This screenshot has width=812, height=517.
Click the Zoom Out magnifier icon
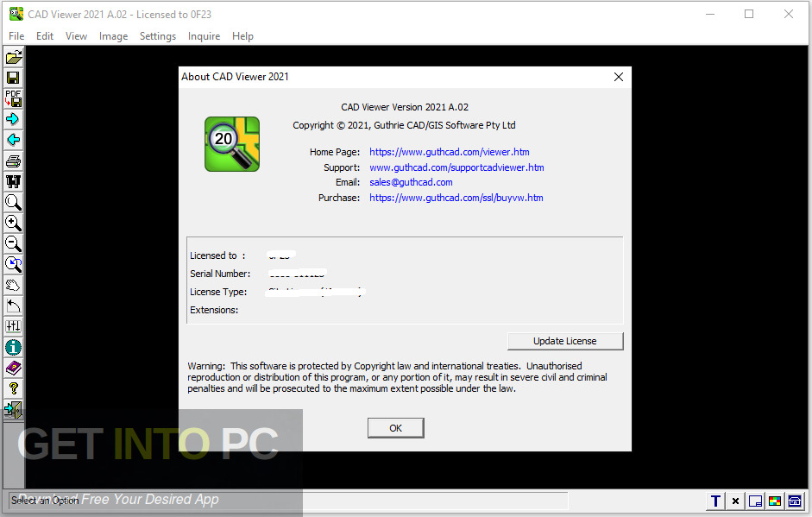pos(14,243)
